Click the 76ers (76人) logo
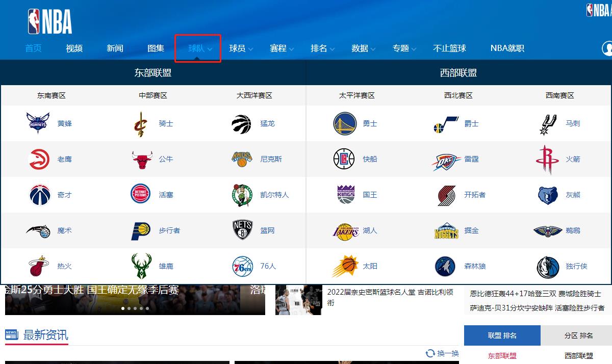612x364 pixels. pos(242,266)
